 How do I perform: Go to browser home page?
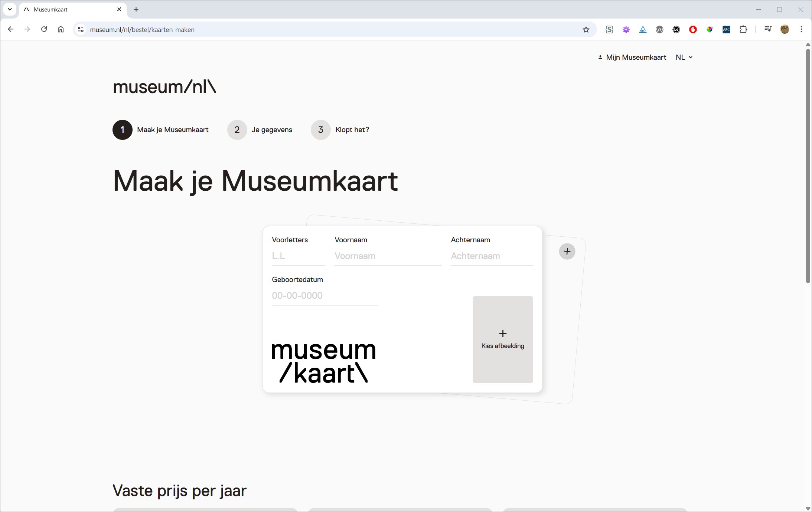(61, 29)
